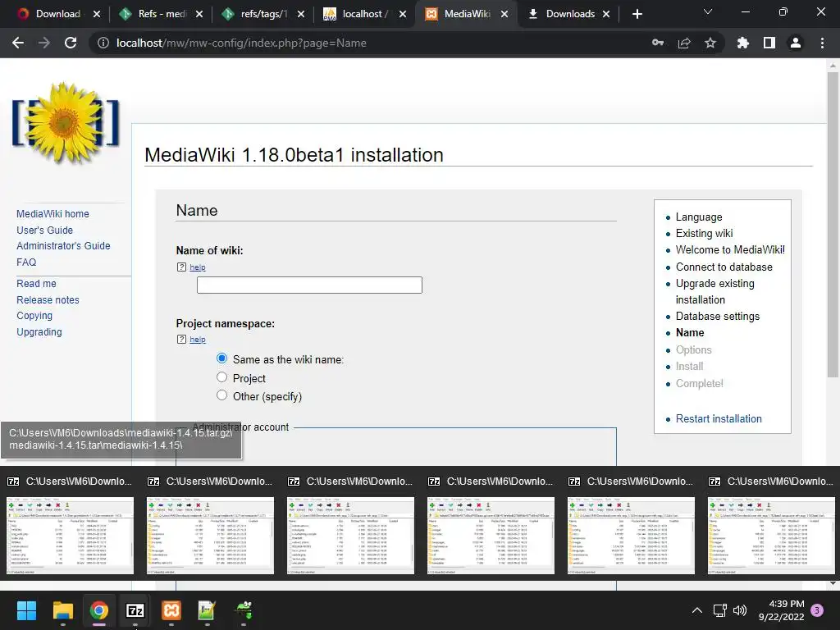Click the forward navigation arrow
This screenshot has height=630, width=840.
[x=44, y=43]
